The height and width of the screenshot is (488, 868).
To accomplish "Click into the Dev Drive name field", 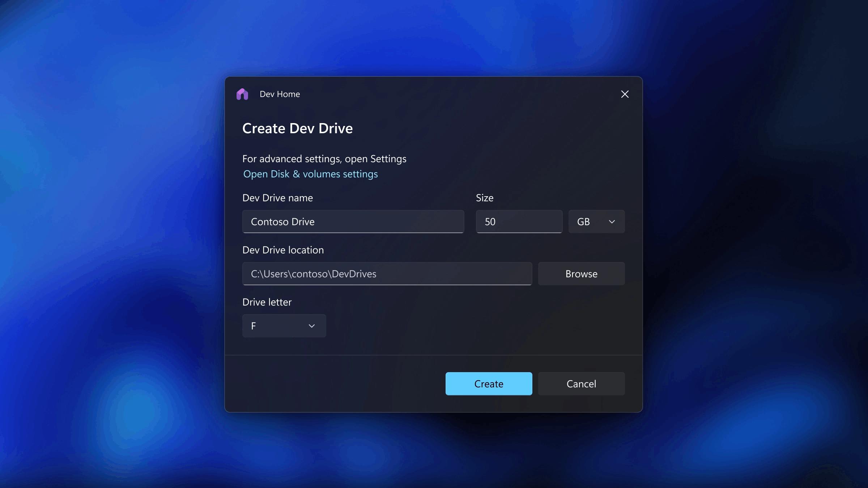I will point(353,222).
